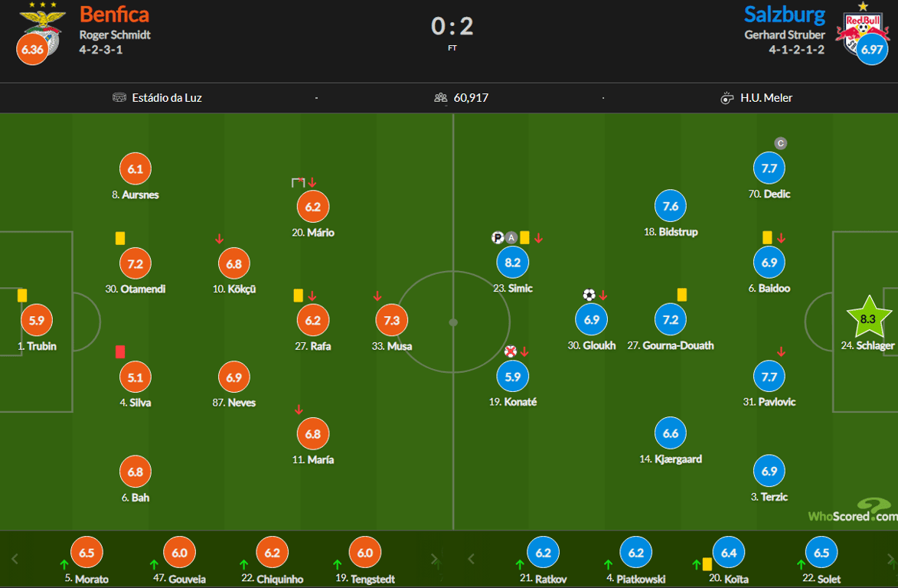
Task: Click substitute Morato's rating bubble
Action: tap(87, 553)
